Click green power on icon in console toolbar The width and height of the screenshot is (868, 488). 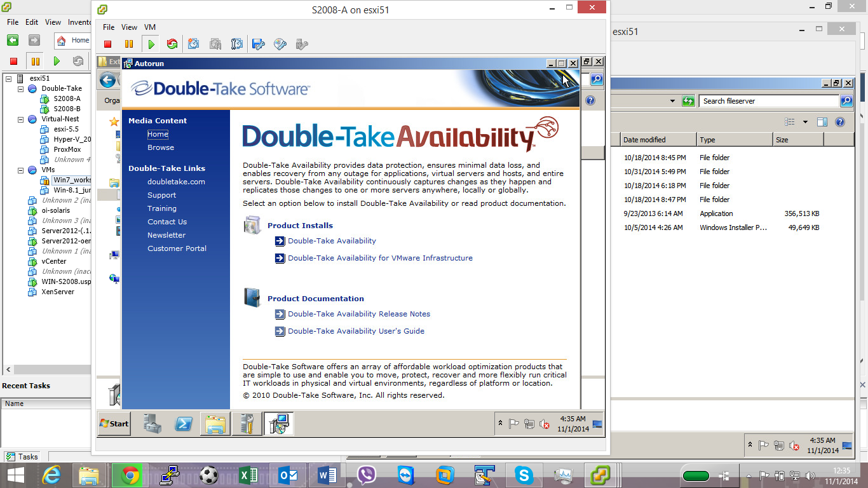point(151,44)
